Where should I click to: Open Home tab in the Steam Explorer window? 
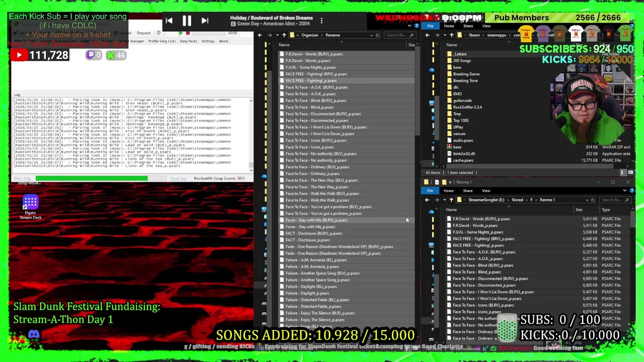[x=449, y=26]
